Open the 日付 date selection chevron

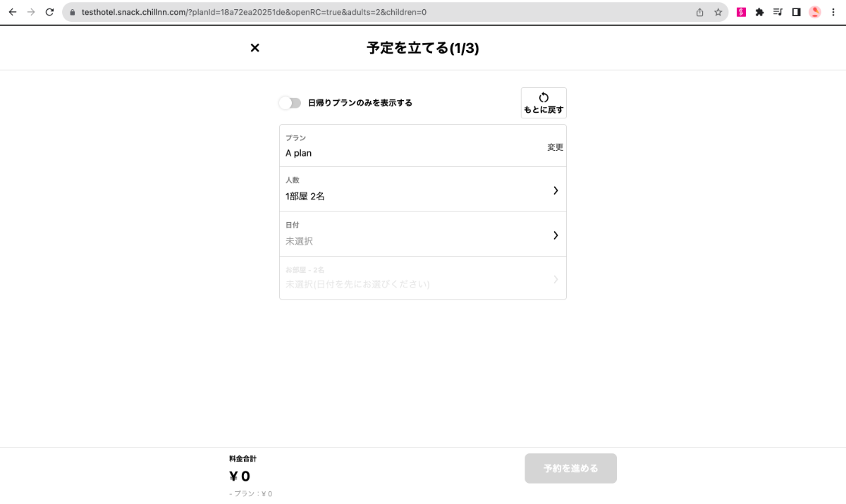point(556,235)
